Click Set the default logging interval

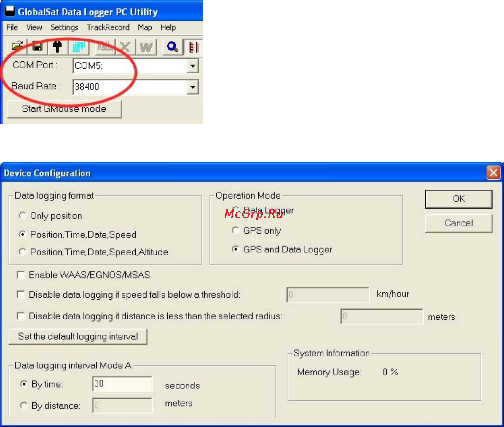click(x=78, y=336)
